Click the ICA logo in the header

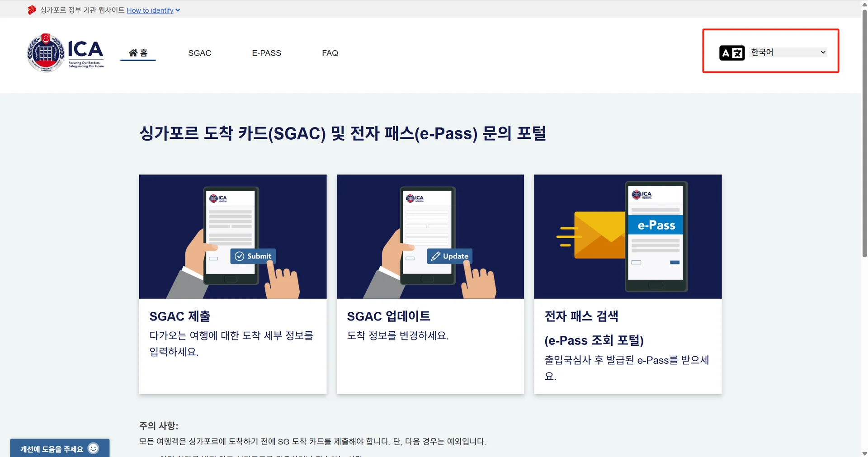tap(66, 53)
